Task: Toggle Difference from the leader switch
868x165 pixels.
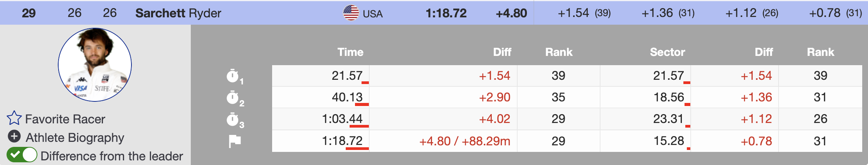Action: click(22, 155)
